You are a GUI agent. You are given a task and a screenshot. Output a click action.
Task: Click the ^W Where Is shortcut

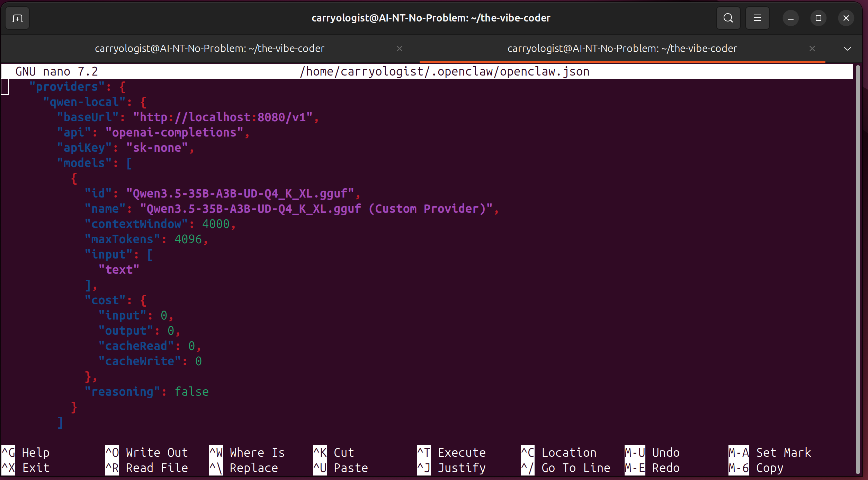(247, 452)
